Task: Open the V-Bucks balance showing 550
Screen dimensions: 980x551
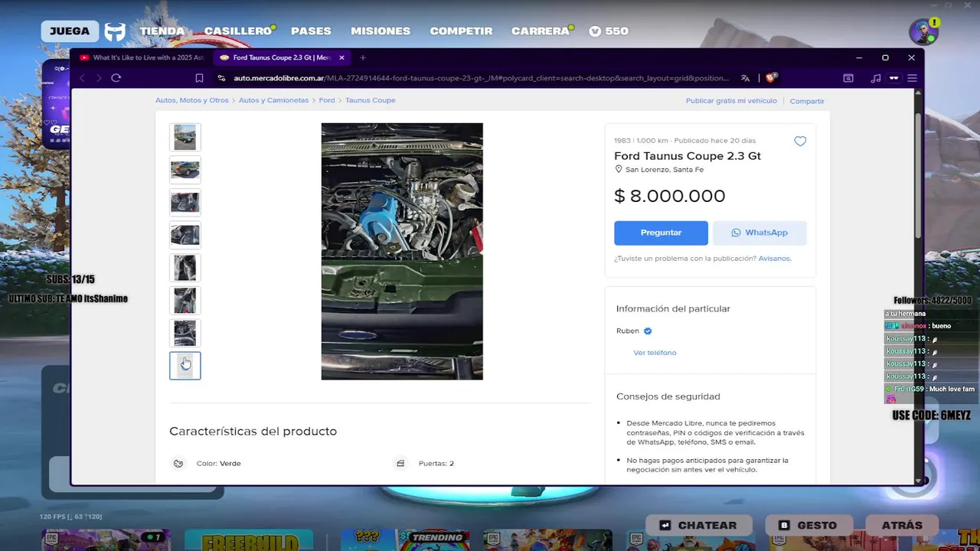Action: point(609,31)
